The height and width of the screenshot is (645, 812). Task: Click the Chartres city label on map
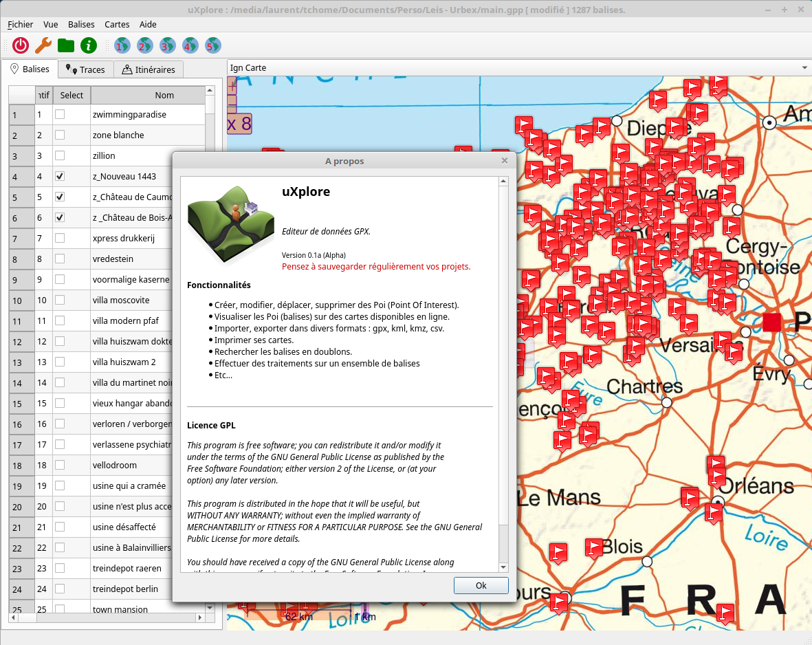645,386
